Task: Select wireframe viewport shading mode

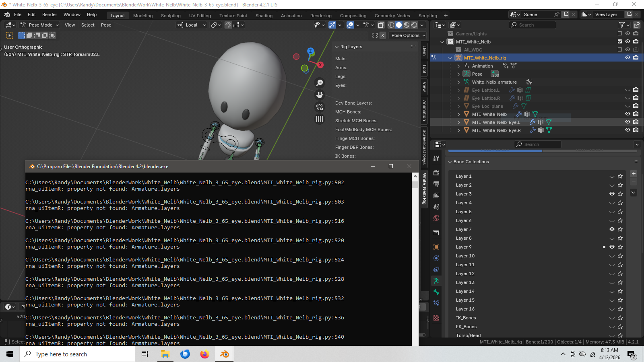Action: 391,25
